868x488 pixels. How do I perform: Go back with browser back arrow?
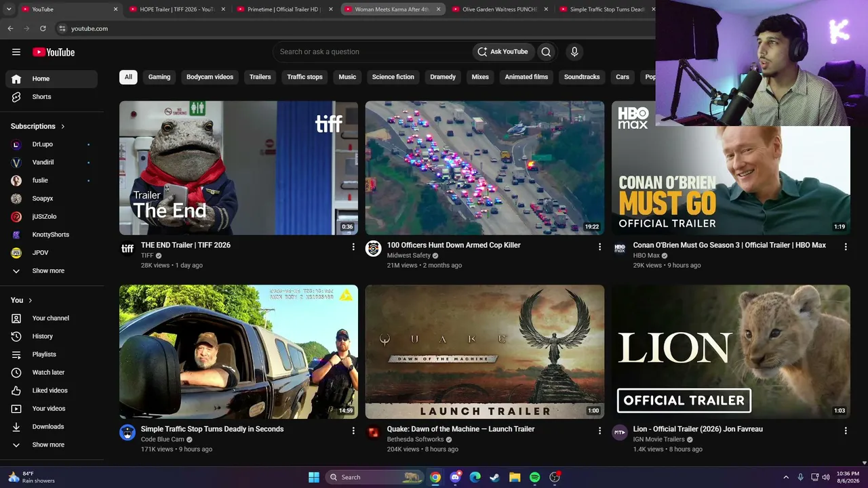tap(10, 28)
